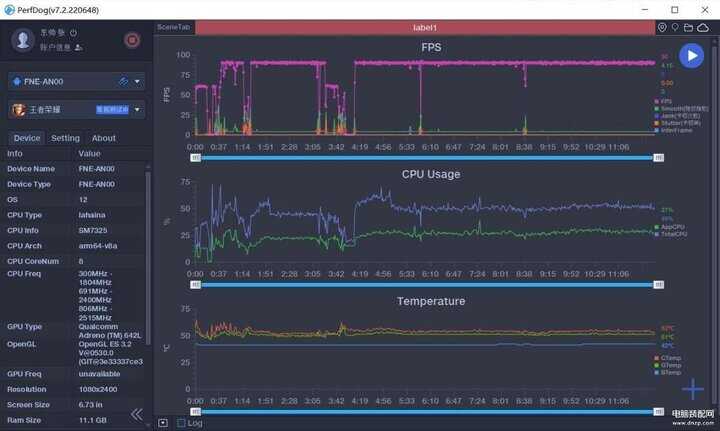This screenshot has width=720, height=431.
Task: Collapse the left panel with double chevron
Action: [x=137, y=414]
